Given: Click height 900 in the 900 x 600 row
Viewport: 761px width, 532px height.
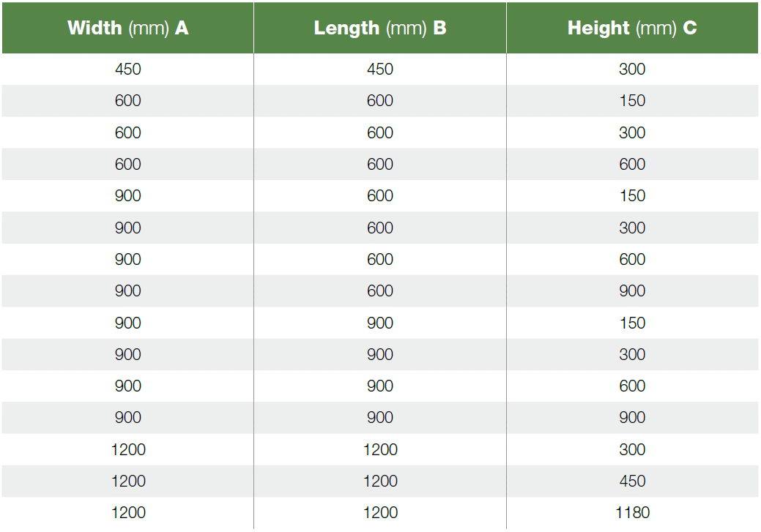Looking at the screenshot, I should pos(632,291).
